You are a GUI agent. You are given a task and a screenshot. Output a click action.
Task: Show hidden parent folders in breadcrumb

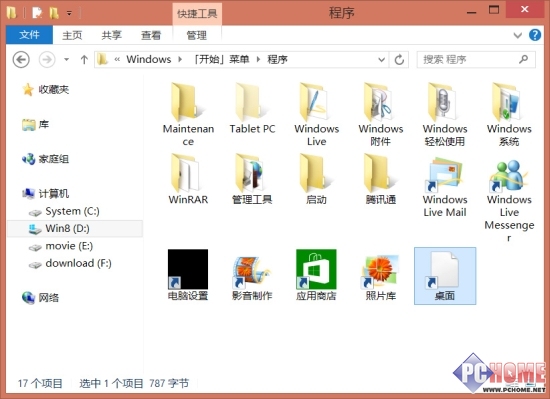tap(117, 60)
